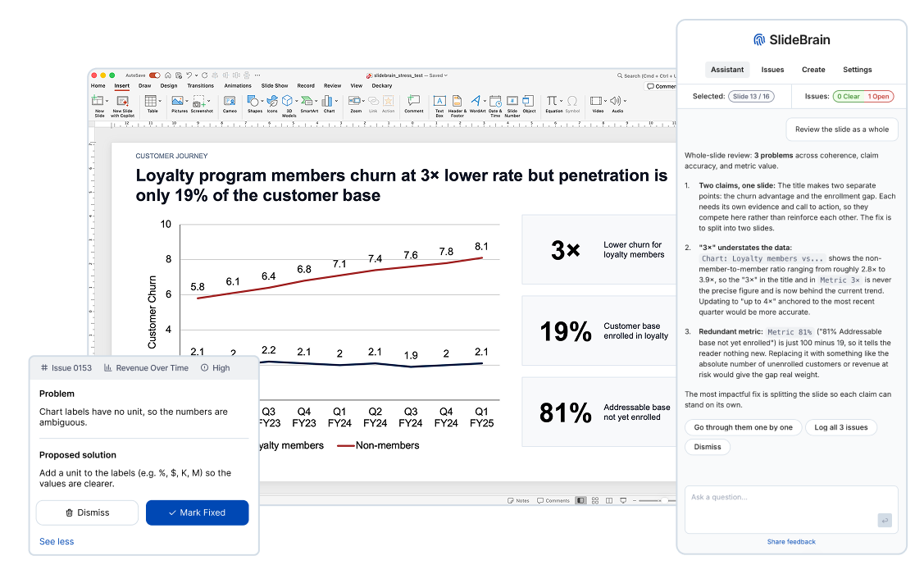Expand the Table dropdown arrow
Viewport: 924px width, 574px height.
(x=160, y=101)
